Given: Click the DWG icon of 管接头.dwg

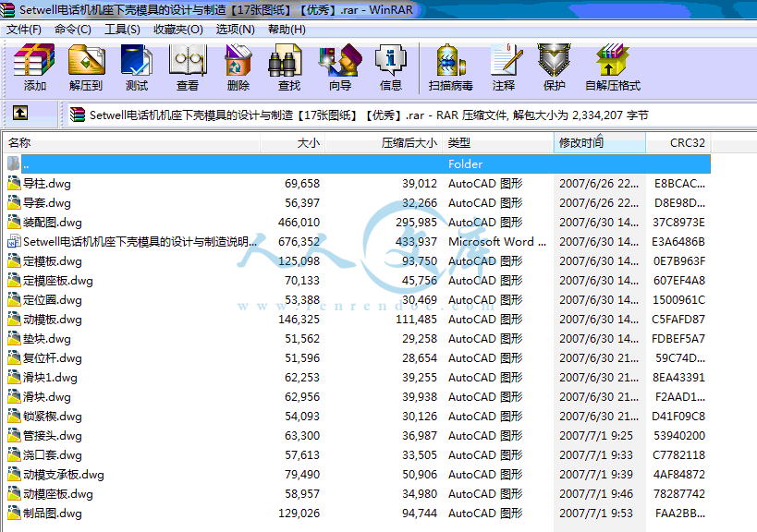Looking at the screenshot, I should 14,435.
